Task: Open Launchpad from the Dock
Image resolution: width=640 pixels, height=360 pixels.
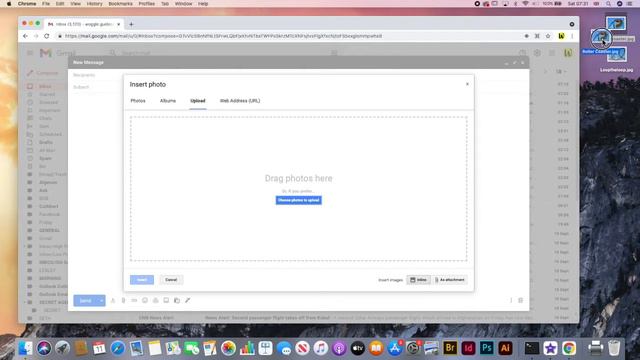Action: (62, 348)
